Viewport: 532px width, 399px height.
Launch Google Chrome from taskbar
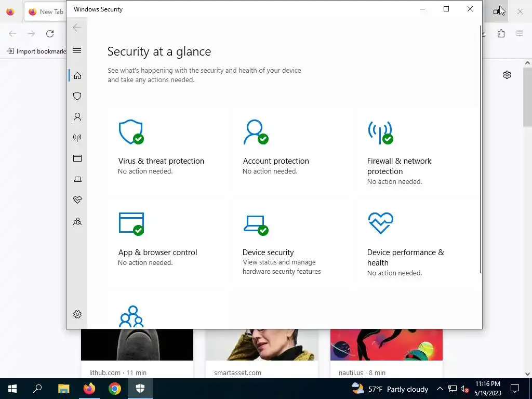click(x=115, y=389)
